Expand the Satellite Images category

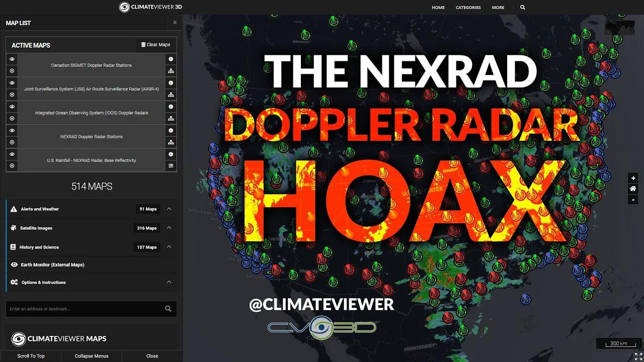pyautogui.click(x=169, y=228)
